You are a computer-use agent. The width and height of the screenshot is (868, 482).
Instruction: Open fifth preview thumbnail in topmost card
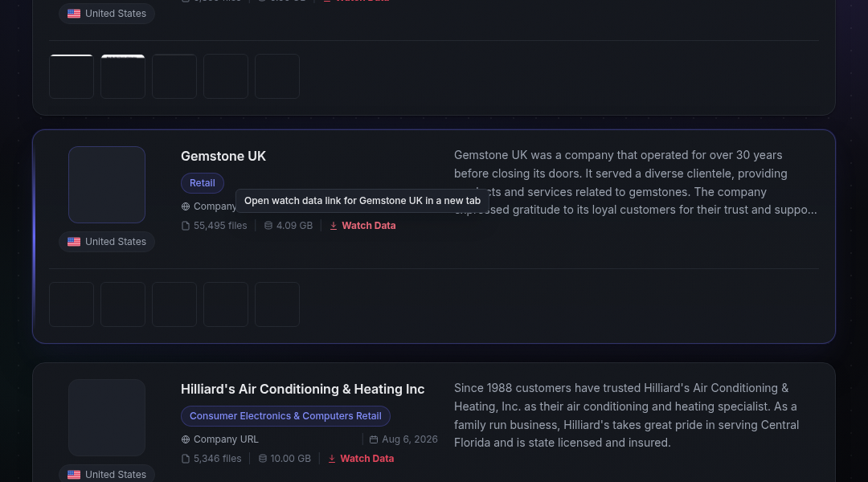[277, 76]
